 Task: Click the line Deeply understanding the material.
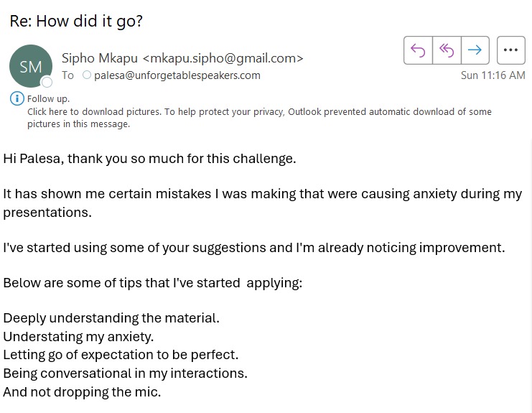111,318
